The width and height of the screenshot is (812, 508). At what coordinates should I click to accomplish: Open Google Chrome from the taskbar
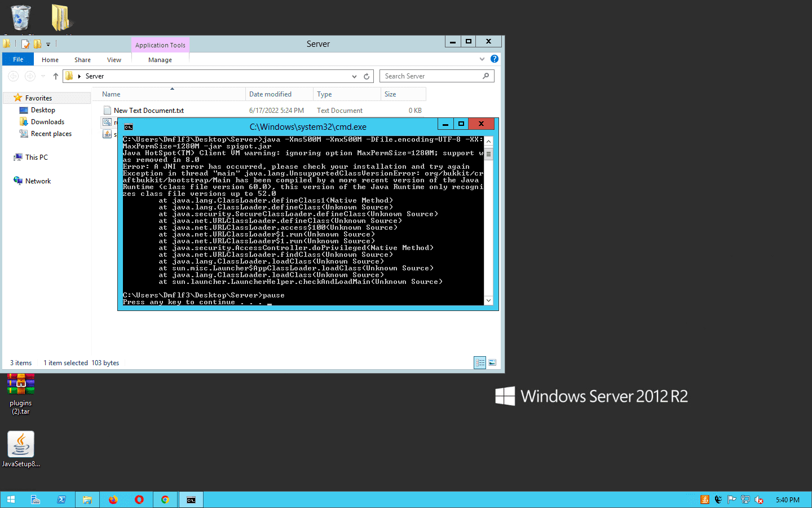click(165, 500)
